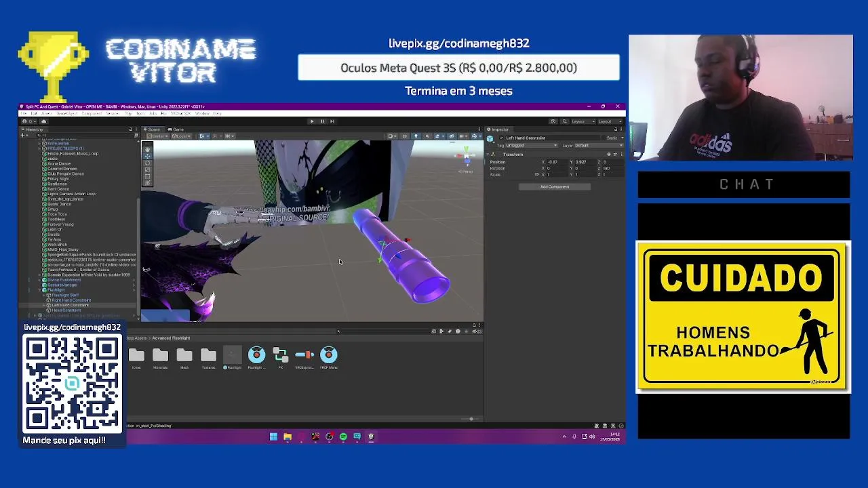Select the Rect tool in Scene toolbar

click(147, 176)
